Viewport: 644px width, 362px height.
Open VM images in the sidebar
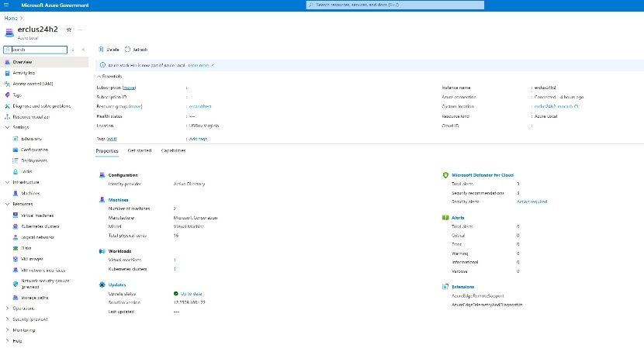coord(32,259)
